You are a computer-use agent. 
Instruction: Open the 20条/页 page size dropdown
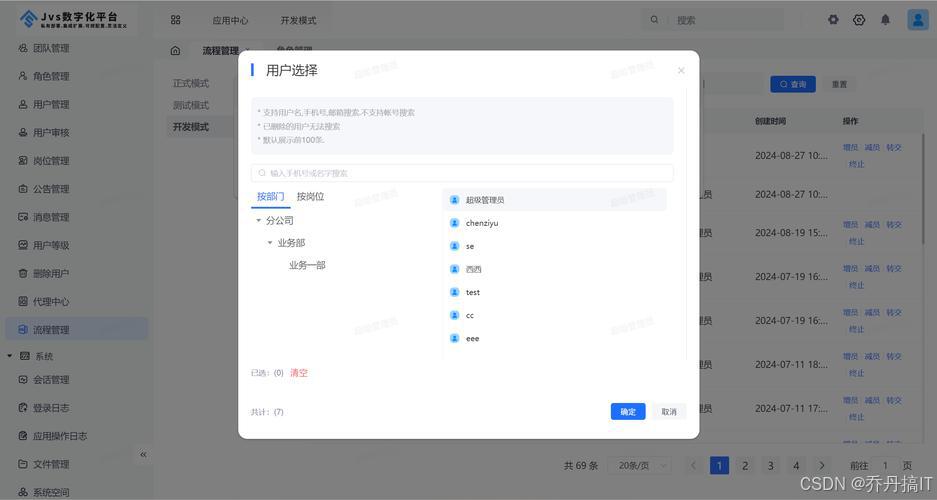coord(640,465)
